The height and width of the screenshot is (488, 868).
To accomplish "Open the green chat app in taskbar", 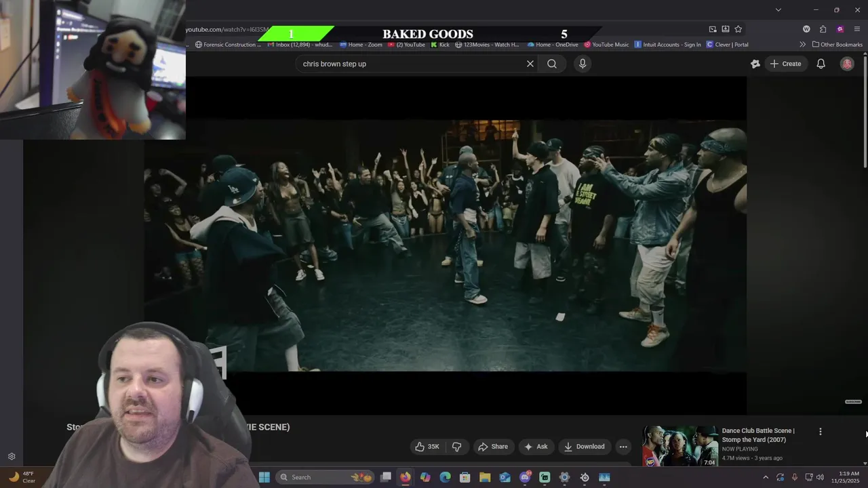I will [x=545, y=477].
